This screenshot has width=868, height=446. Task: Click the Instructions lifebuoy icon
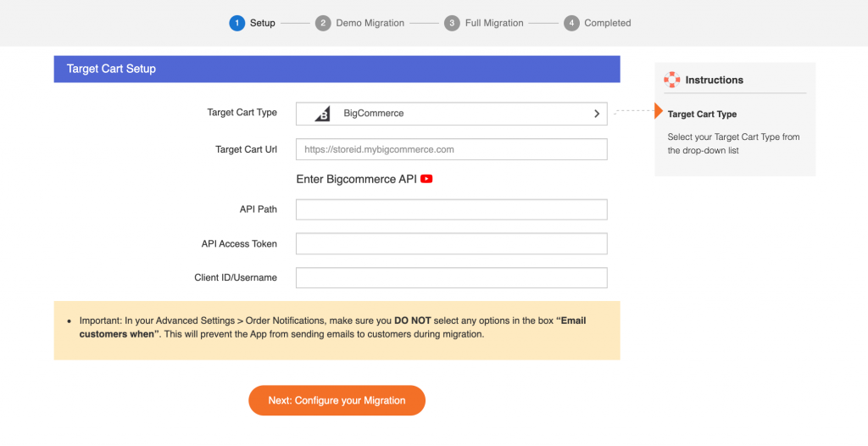(x=672, y=80)
